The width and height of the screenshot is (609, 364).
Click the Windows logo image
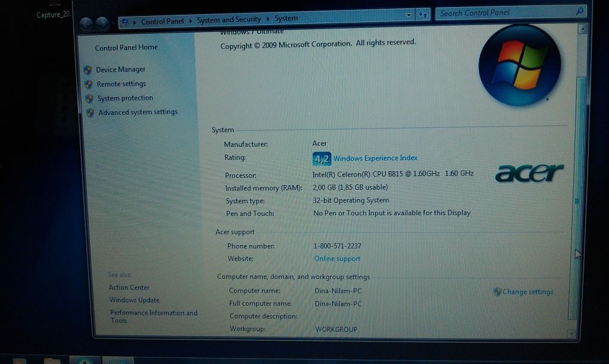[x=520, y=65]
